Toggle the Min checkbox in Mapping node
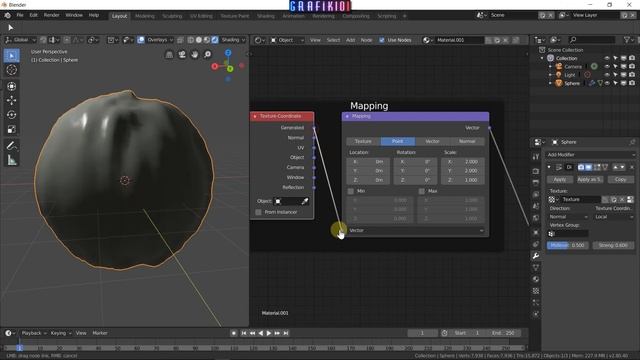This screenshot has width=640, height=360. tap(351, 191)
